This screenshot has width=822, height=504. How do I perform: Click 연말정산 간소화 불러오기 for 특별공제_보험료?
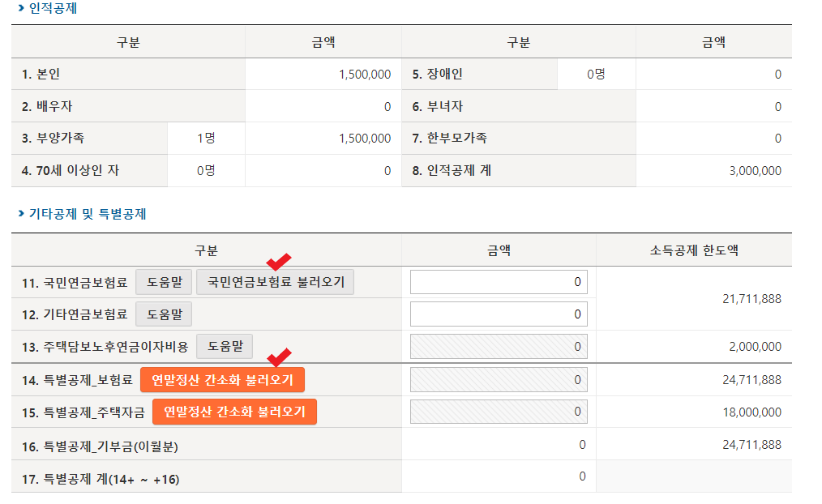(x=225, y=379)
